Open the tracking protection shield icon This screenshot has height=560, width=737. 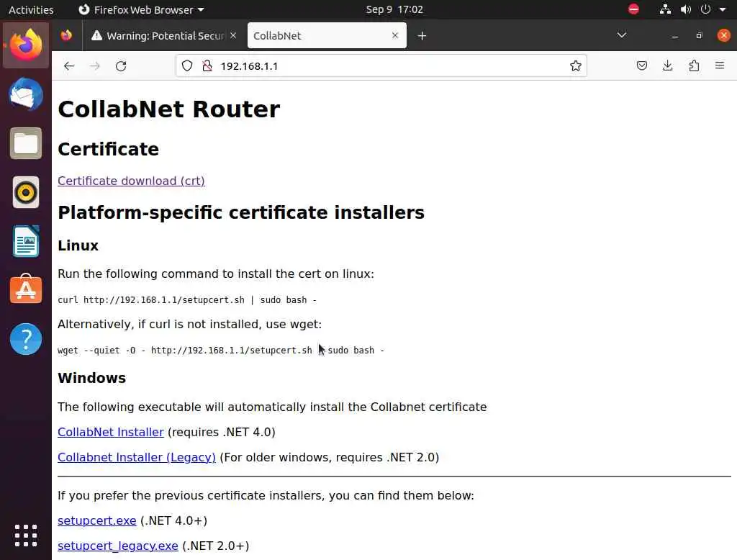point(187,66)
